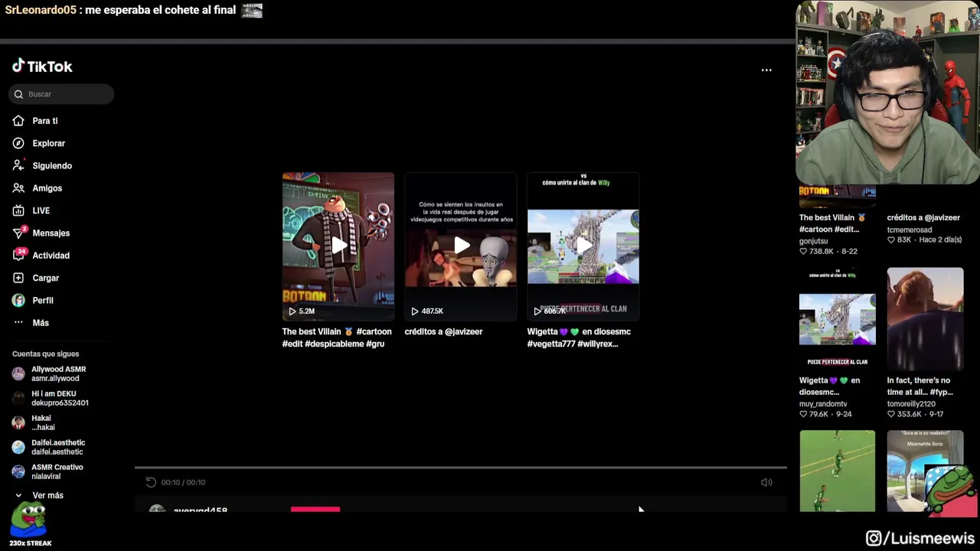Viewport: 980px width, 551px height.
Task: Open the top-right three-dots options menu
Action: [766, 70]
